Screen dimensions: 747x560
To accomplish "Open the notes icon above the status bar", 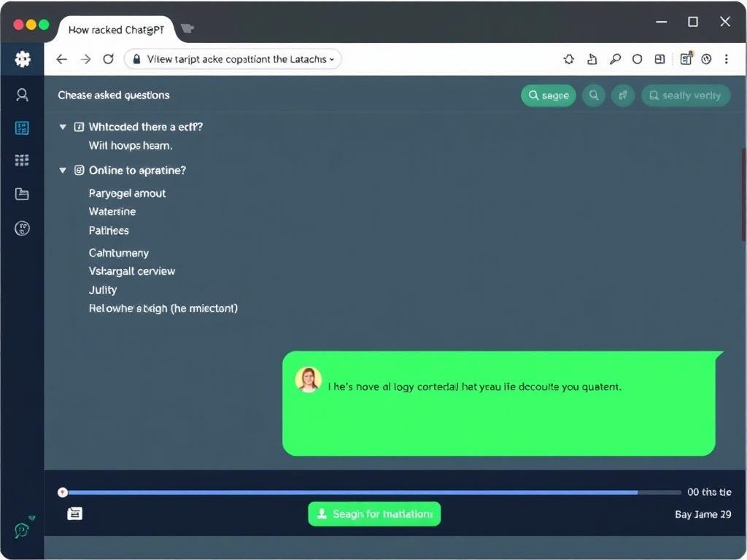I will point(74,513).
